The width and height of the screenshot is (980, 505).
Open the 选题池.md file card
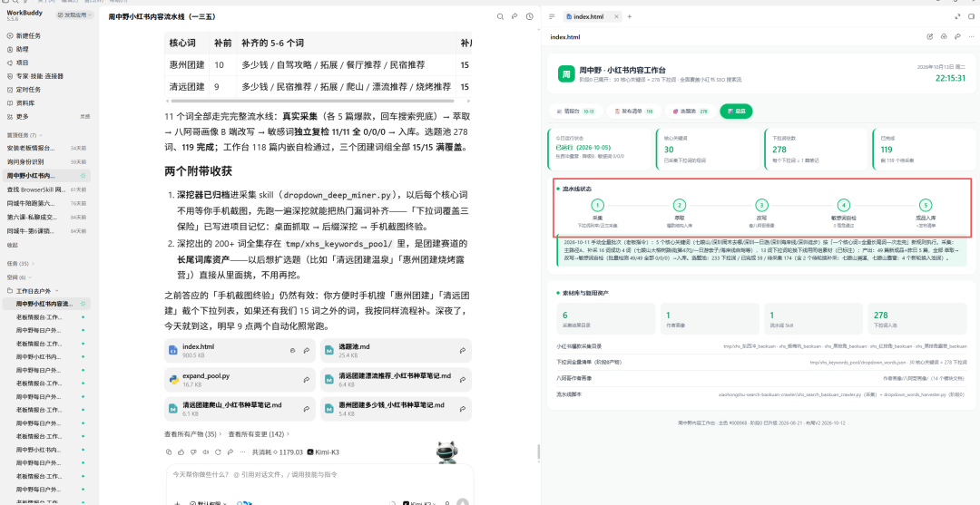(x=396, y=351)
